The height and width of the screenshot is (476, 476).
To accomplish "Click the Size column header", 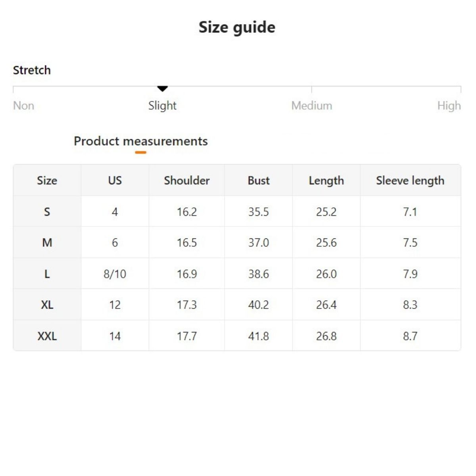I will pos(47,180).
